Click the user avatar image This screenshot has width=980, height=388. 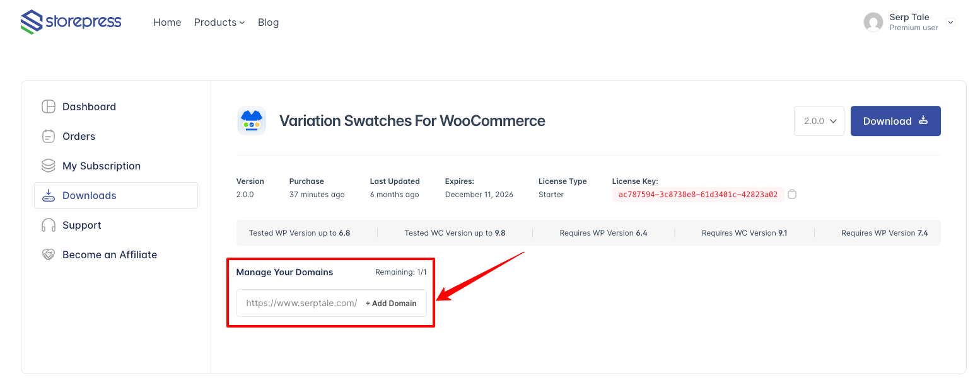[873, 21]
